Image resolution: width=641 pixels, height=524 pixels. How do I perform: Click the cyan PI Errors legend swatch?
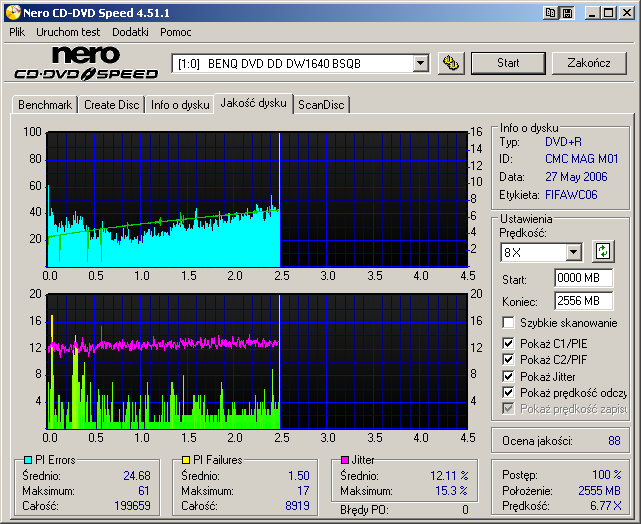point(28,460)
